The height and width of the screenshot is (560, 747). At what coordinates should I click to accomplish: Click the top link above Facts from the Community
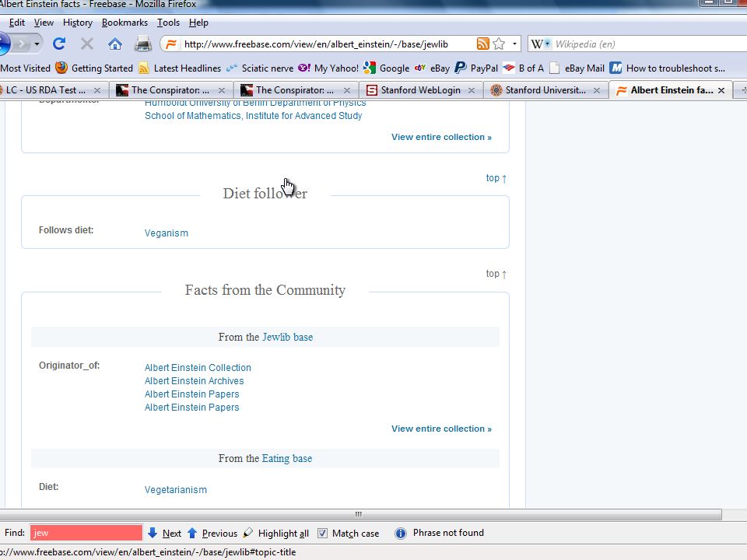click(496, 274)
